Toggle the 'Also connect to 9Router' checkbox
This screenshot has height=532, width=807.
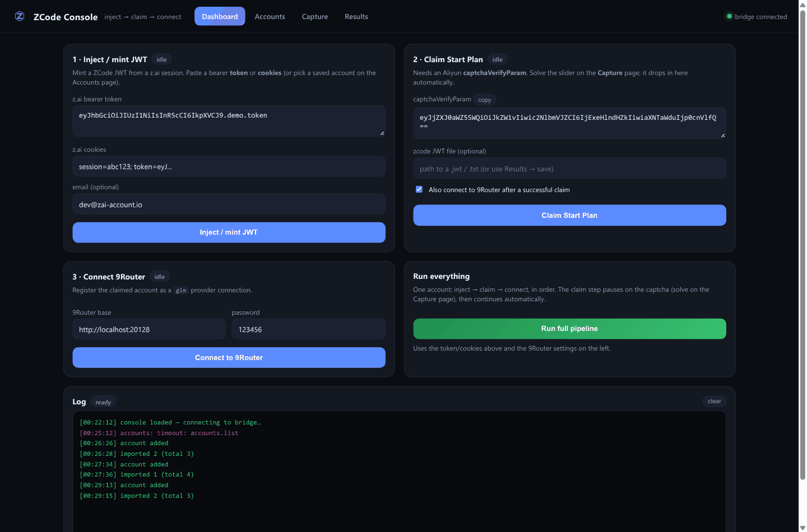click(x=419, y=189)
